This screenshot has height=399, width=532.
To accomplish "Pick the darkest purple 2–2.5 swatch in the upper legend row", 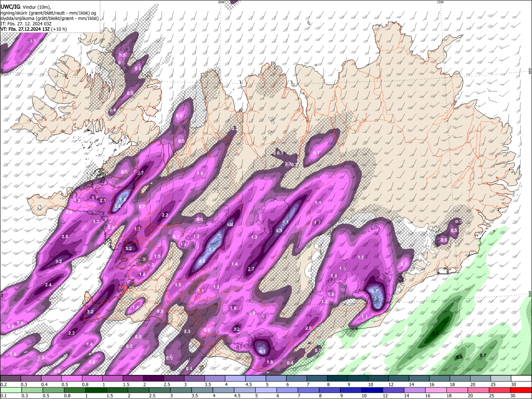I will (x=153, y=379).
